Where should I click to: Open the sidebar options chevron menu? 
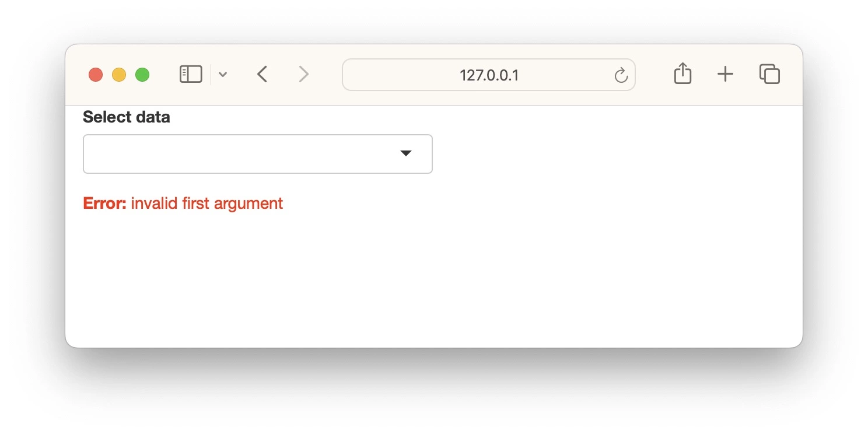tap(223, 75)
